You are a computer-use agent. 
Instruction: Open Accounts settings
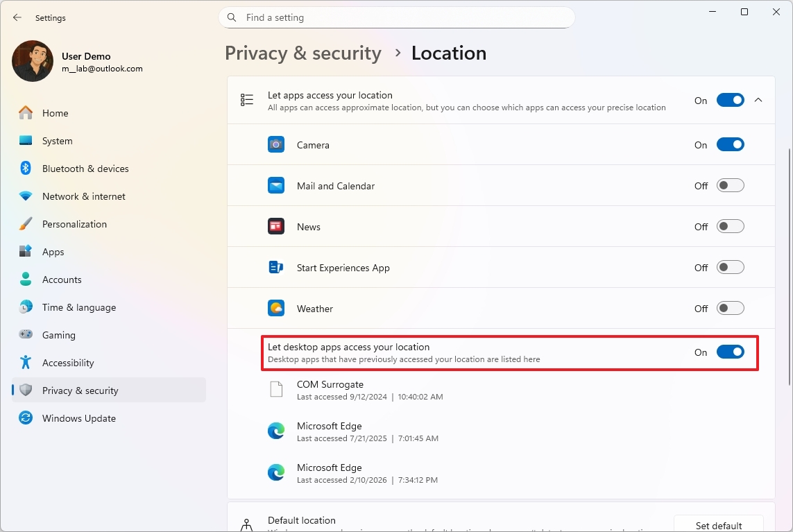coord(62,279)
